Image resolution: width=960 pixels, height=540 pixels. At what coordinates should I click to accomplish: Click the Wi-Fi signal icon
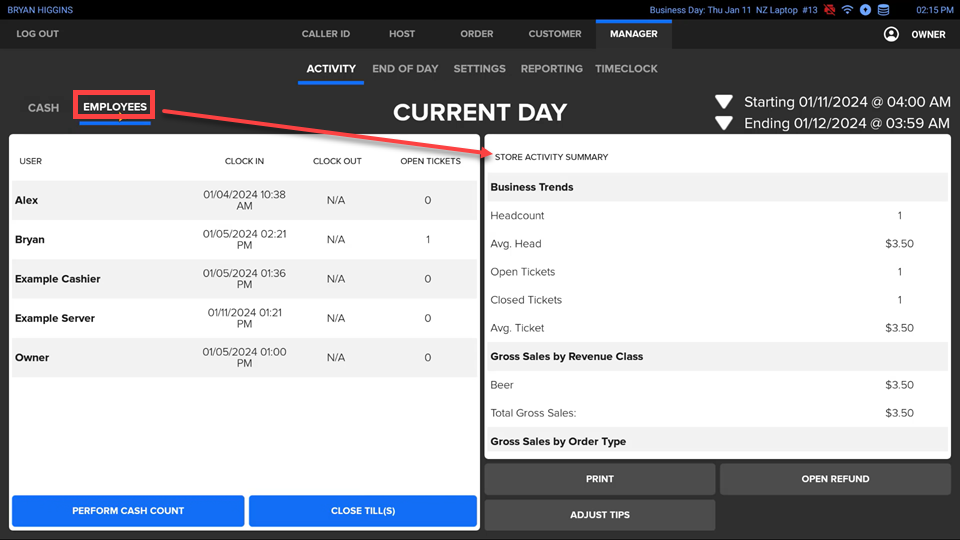pyautogui.click(x=848, y=10)
